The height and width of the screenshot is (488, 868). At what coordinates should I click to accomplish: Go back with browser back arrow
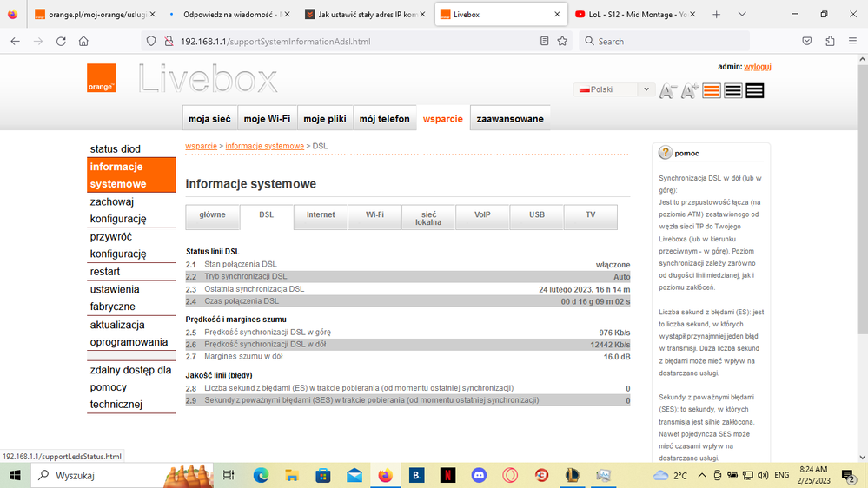(x=16, y=41)
